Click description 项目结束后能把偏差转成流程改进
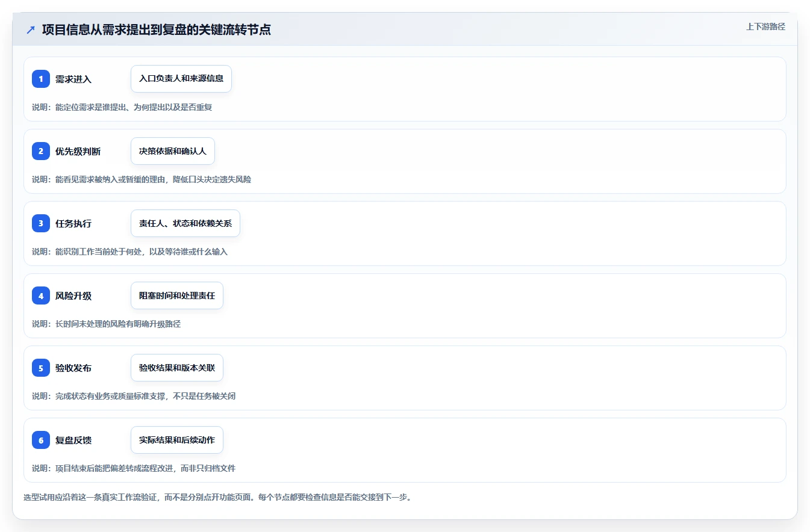This screenshot has height=532, width=810. click(134, 468)
